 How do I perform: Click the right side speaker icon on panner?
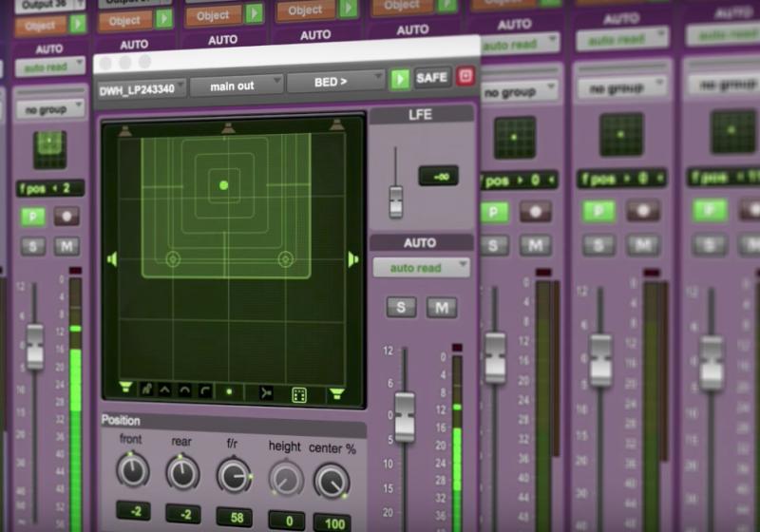pyautogui.click(x=353, y=259)
